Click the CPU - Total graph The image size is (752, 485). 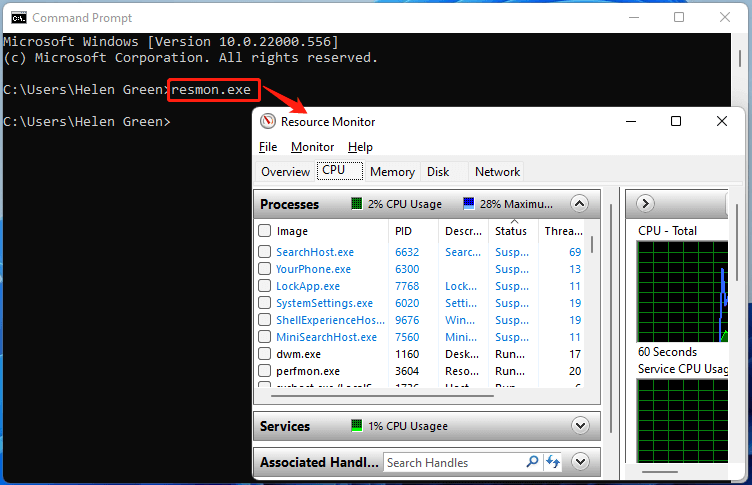pyautogui.click(x=682, y=291)
